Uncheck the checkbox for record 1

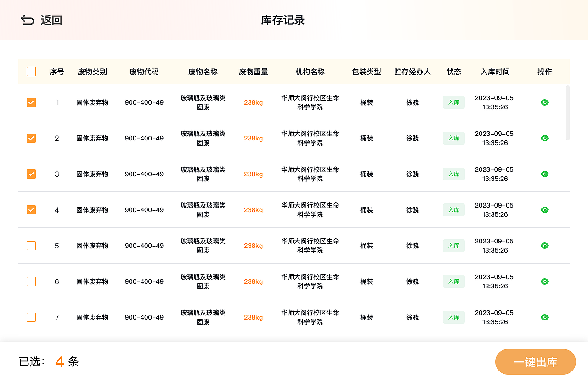pos(31,102)
